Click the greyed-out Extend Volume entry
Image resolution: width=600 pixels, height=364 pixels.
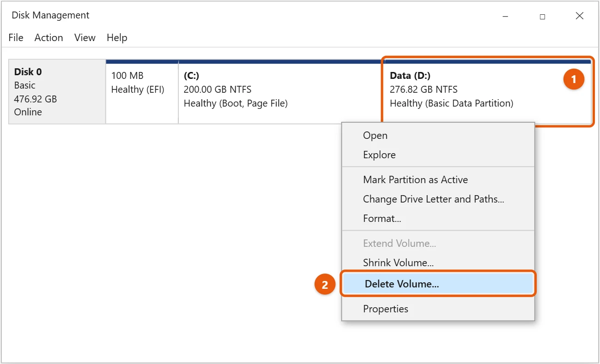pyautogui.click(x=438, y=244)
